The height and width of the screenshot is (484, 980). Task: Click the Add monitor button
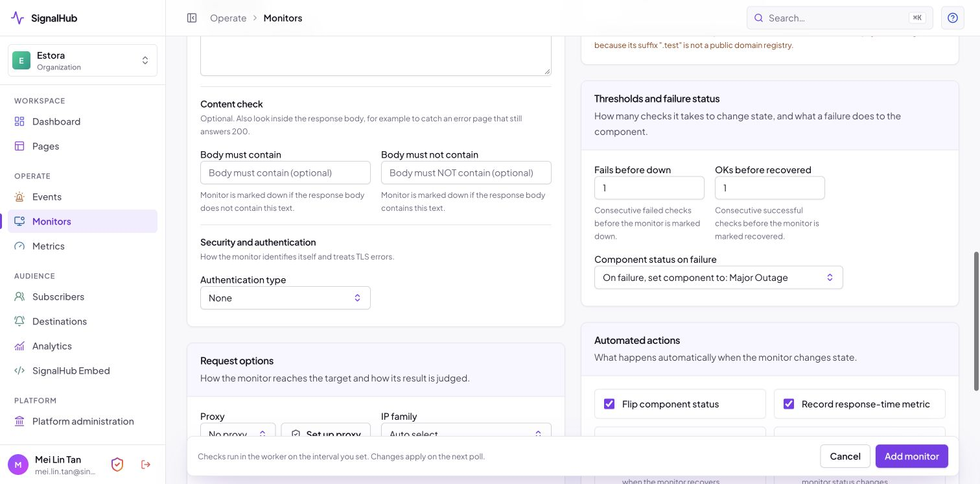pos(912,456)
